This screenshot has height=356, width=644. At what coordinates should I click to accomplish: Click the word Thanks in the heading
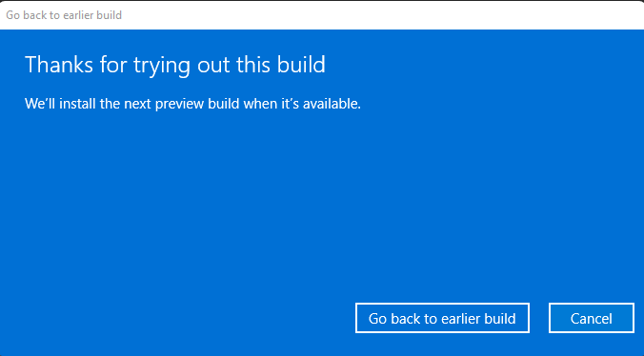[59, 65]
